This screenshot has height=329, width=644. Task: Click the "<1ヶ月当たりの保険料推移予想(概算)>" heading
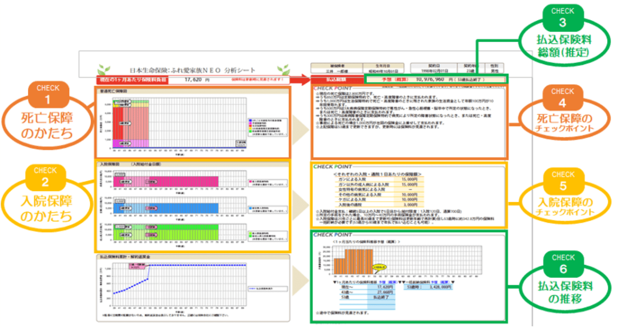tap(366, 242)
